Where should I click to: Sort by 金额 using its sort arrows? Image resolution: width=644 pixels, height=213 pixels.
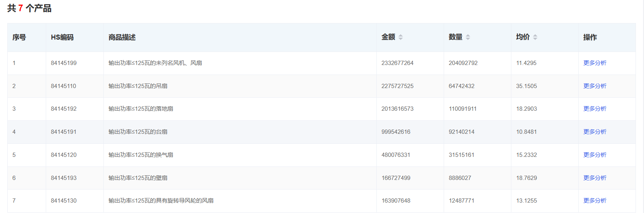pyautogui.click(x=401, y=37)
